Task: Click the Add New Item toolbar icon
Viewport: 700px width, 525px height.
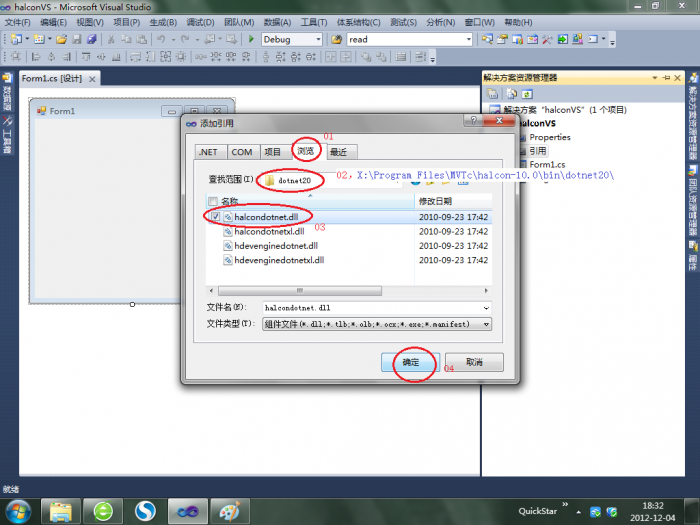Action: tap(39, 39)
